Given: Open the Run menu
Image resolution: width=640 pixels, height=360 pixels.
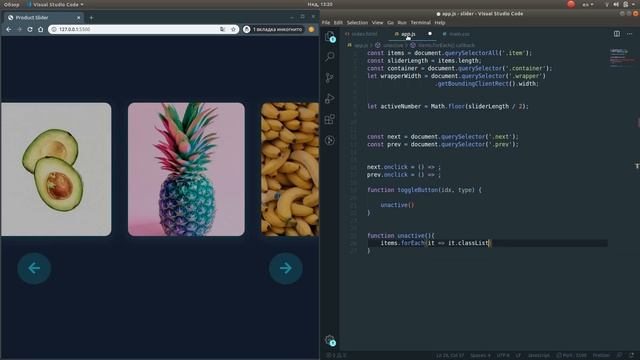Looking at the screenshot, I should tap(402, 22).
